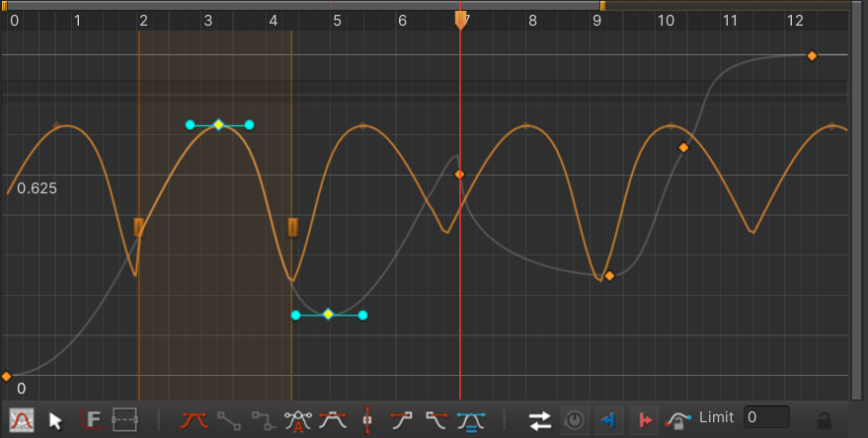Screen dimensions: 868x438
Task: Toggle the curve lock limit icon
Action: [x=678, y=420]
